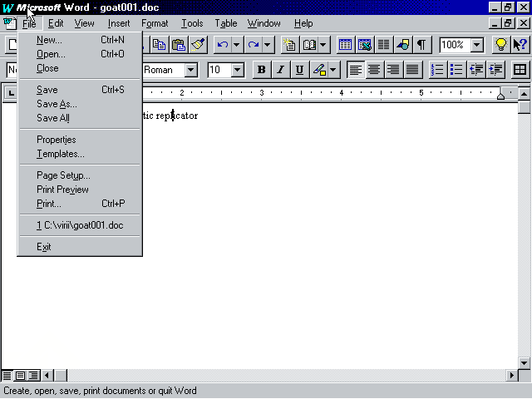
Task: Open Page Setup... menu entry
Action: [x=80, y=175]
